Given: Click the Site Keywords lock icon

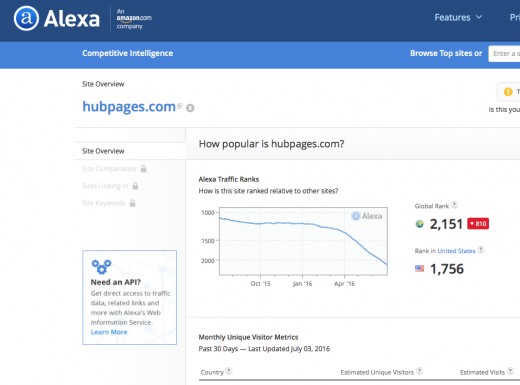Looking at the screenshot, I should coord(132,203).
